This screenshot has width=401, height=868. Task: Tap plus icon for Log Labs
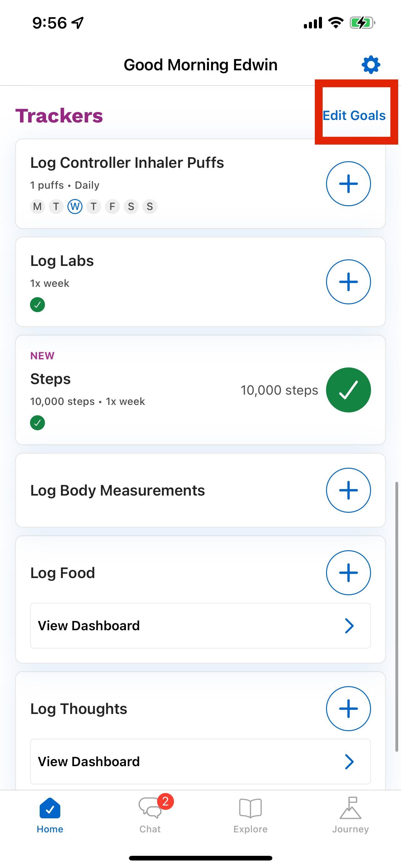(x=348, y=282)
